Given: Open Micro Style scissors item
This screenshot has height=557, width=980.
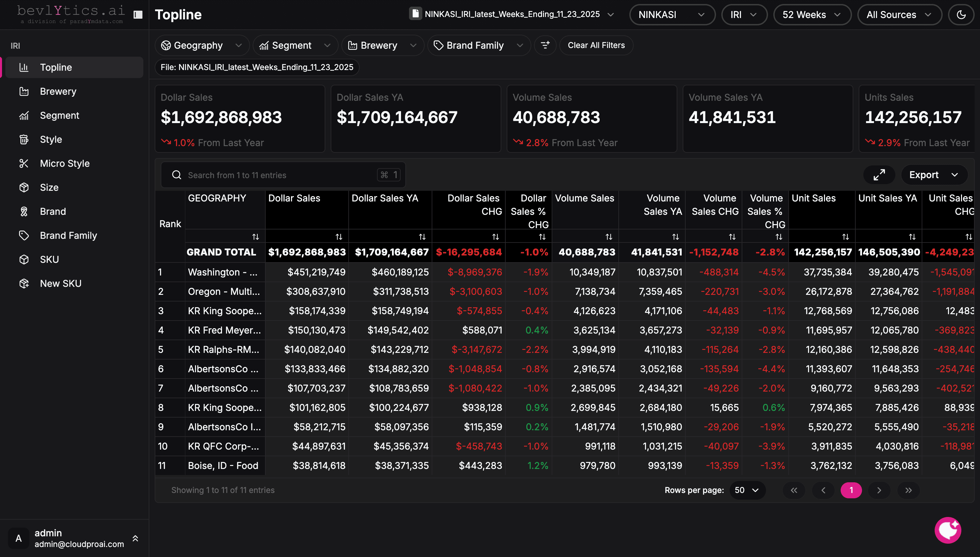Looking at the screenshot, I should tap(65, 163).
